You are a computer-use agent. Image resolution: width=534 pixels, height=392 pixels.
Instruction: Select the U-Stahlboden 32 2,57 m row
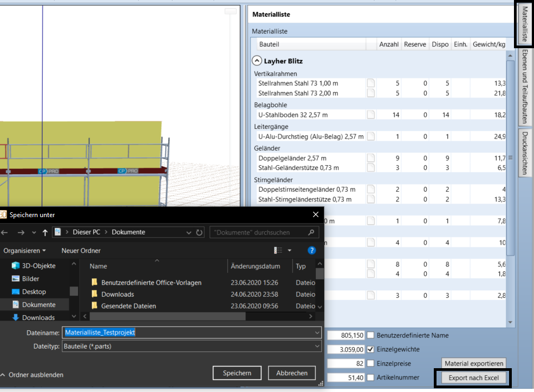coord(380,115)
